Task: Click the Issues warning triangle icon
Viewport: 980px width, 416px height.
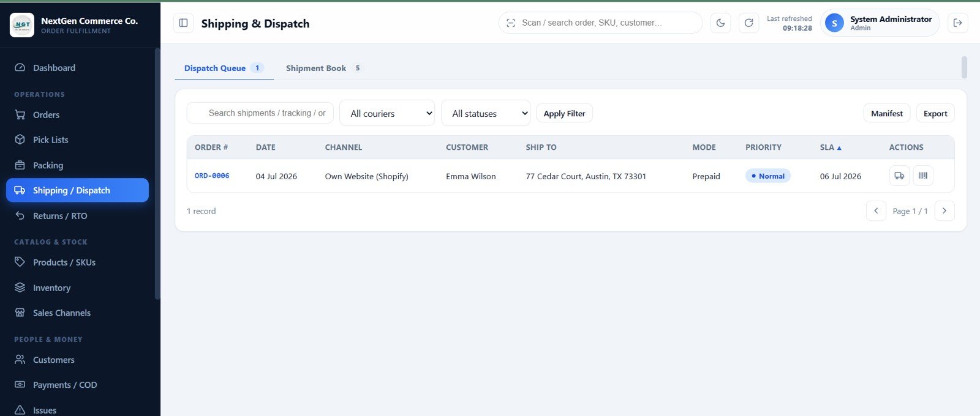Action: 20,410
